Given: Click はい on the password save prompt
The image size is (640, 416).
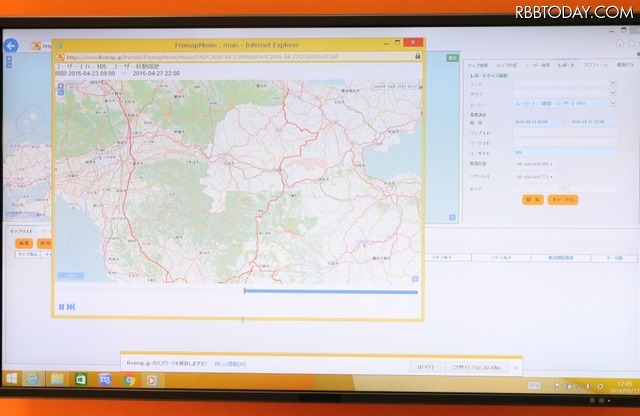Looking at the screenshot, I should 426,367.
